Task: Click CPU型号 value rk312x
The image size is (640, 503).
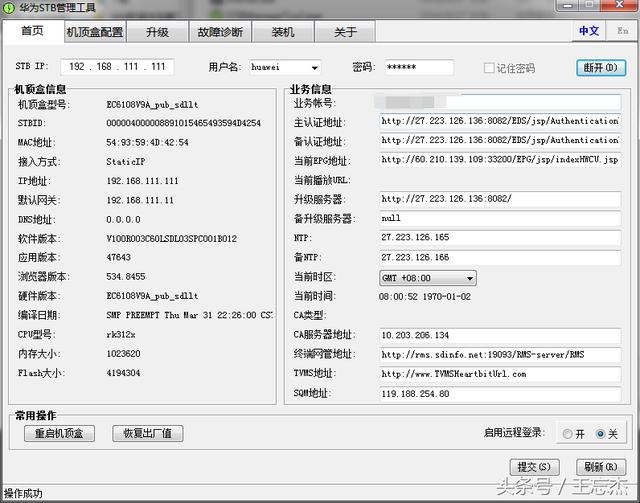Action: click(x=121, y=335)
